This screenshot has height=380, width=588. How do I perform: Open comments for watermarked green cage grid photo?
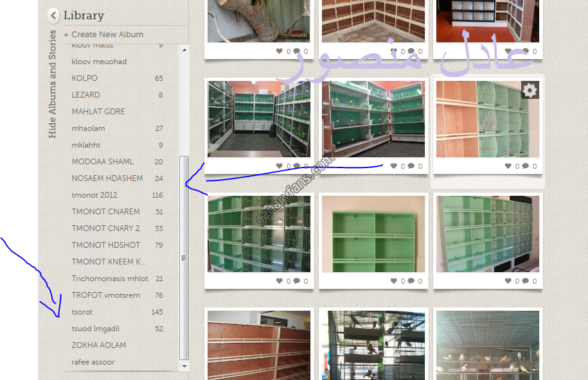point(297,281)
